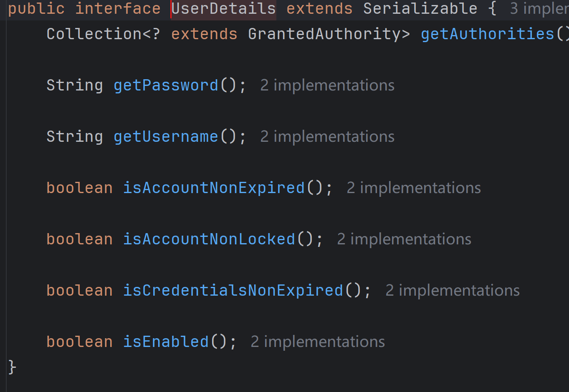Click the Serializable type name
The width and height of the screenshot is (569, 392).
pyautogui.click(x=420, y=9)
